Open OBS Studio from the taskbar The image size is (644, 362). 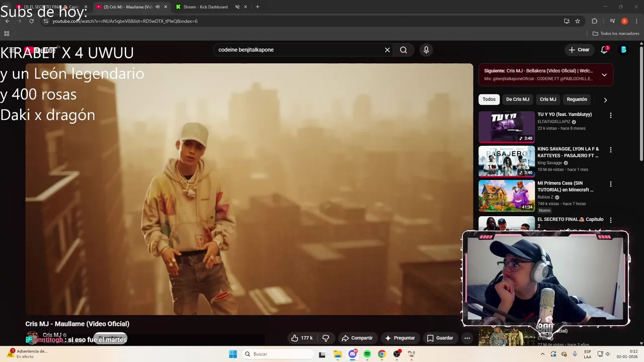pyautogui.click(x=397, y=354)
